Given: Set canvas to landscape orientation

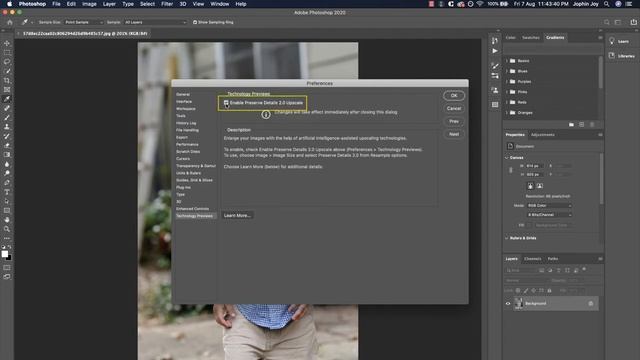Looking at the screenshot, I should (540, 186).
